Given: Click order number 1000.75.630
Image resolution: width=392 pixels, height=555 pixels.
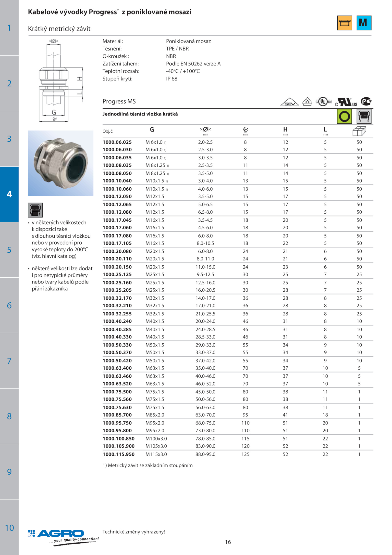Looking at the screenshot, I should pos(117,408).
